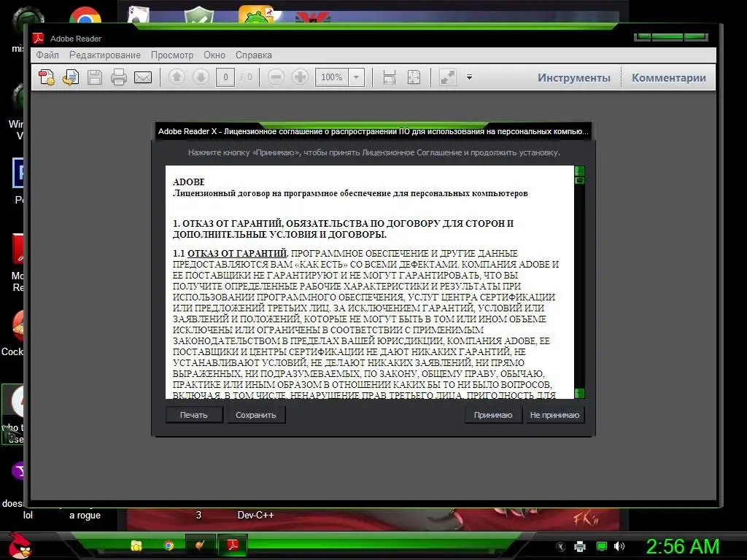The width and height of the screenshot is (747, 560).
Task: Click the Печать button in license dialog
Action: [194, 415]
